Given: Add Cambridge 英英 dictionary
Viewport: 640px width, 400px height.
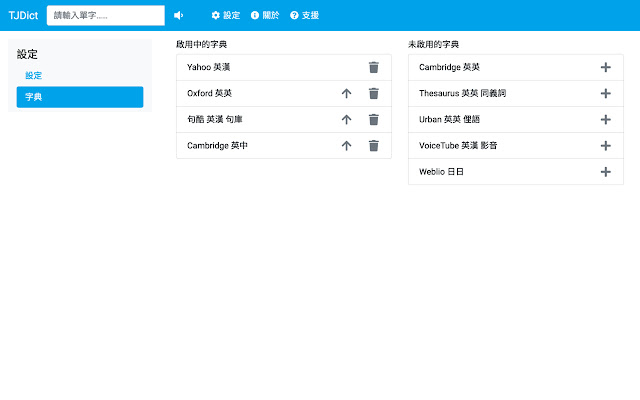Looking at the screenshot, I should (605, 67).
